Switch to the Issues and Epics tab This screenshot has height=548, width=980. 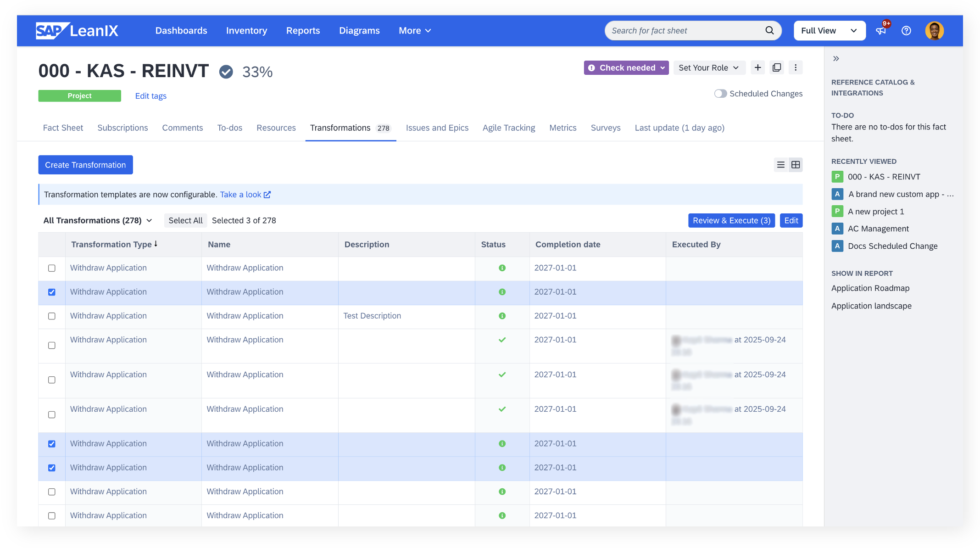(x=437, y=128)
